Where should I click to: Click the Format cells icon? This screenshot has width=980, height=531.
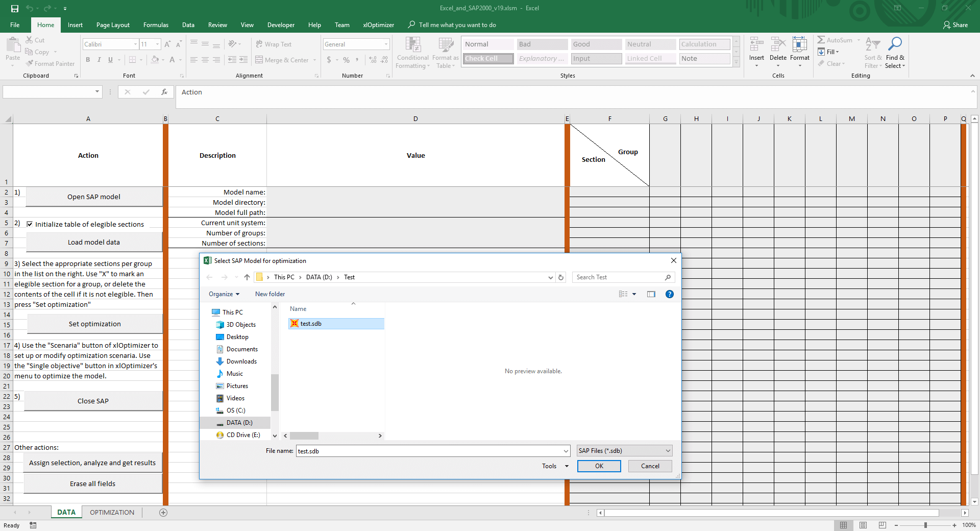(x=800, y=44)
